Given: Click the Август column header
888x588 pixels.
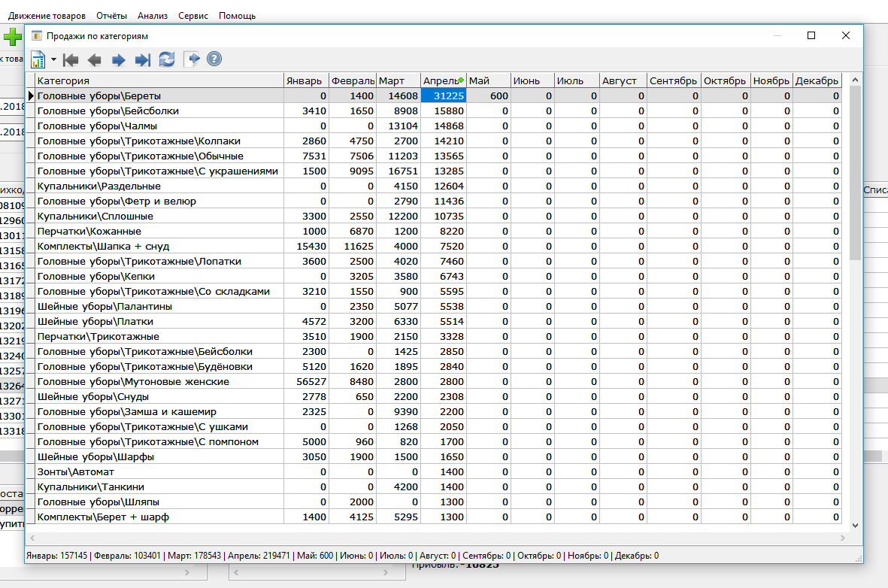Looking at the screenshot, I should [623, 80].
